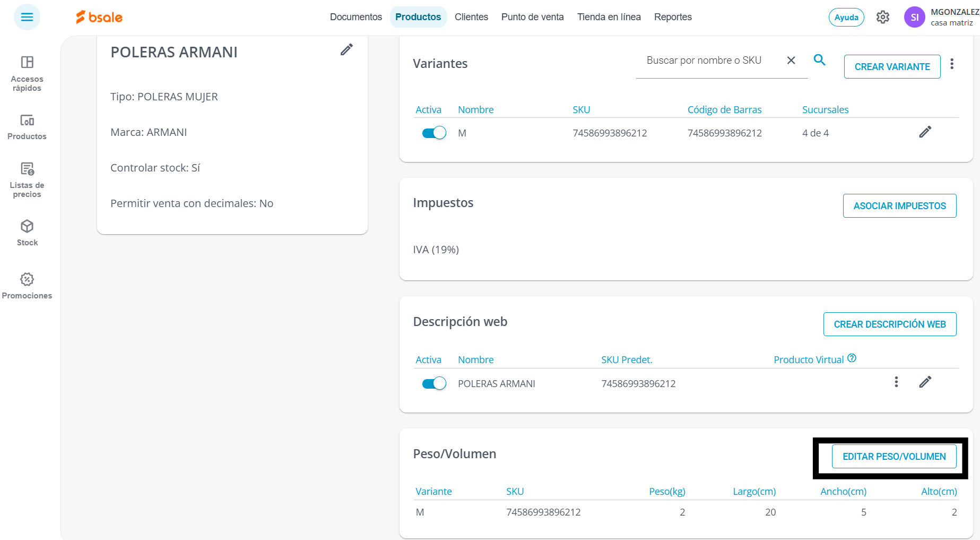Open the Productos top menu
This screenshot has width=980, height=540.
coord(418,17)
